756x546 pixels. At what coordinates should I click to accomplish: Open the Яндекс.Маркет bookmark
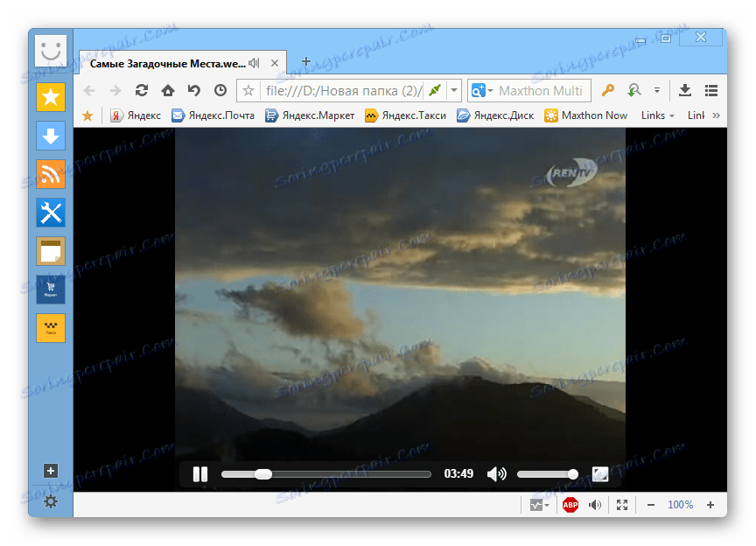[310, 115]
